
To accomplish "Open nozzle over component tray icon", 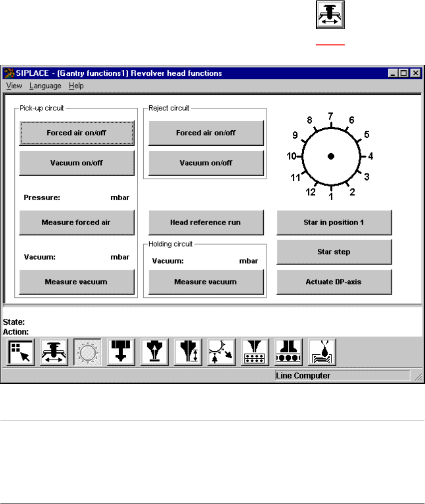I will click(255, 352).
